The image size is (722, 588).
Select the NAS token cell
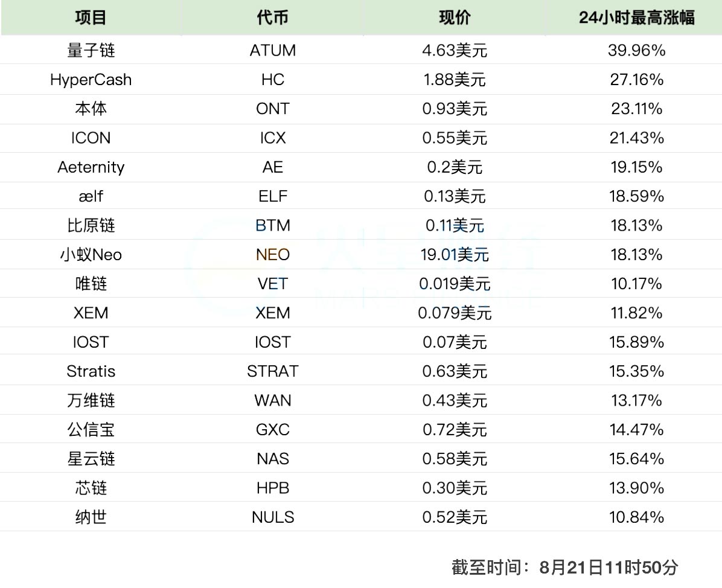click(x=273, y=459)
